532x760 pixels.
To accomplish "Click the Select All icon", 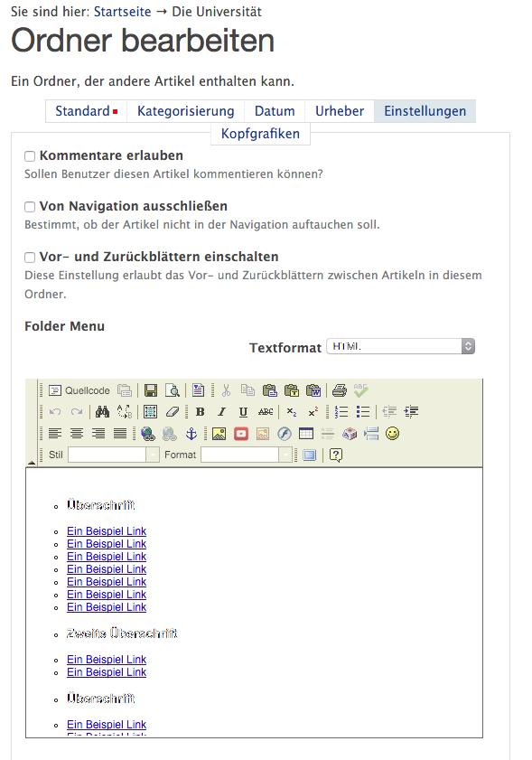I will click(x=150, y=412).
